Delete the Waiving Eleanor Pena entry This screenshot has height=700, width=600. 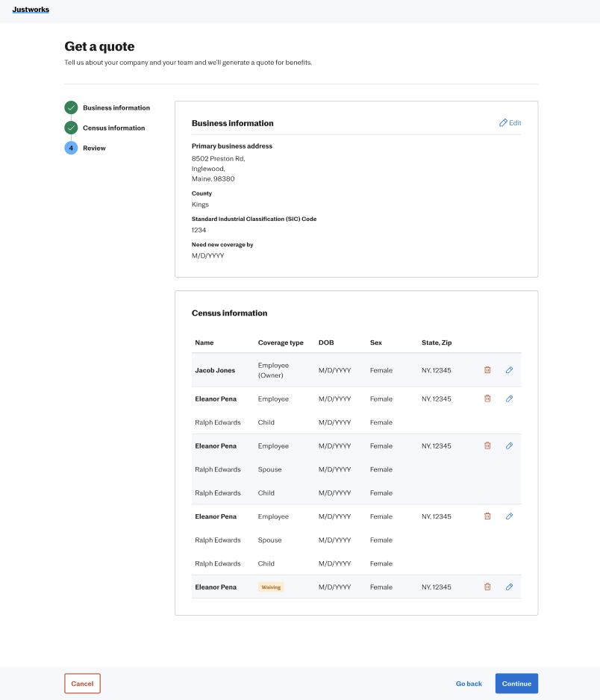click(x=487, y=587)
